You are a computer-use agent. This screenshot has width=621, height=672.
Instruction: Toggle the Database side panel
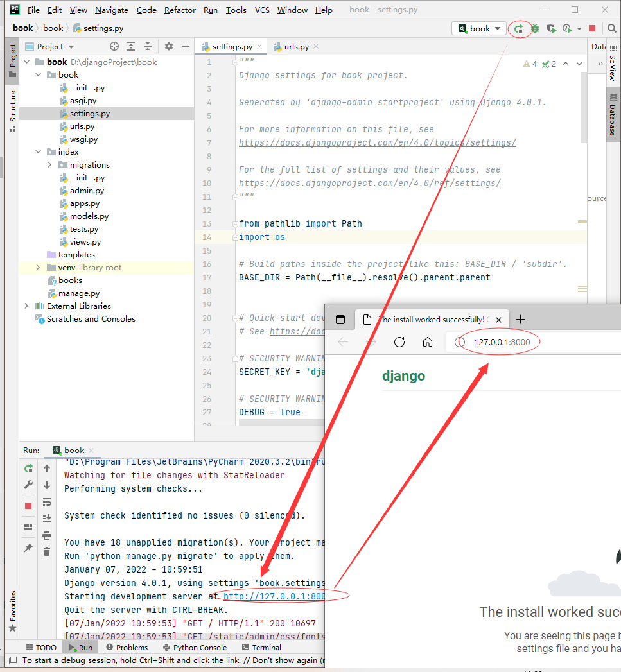613,115
